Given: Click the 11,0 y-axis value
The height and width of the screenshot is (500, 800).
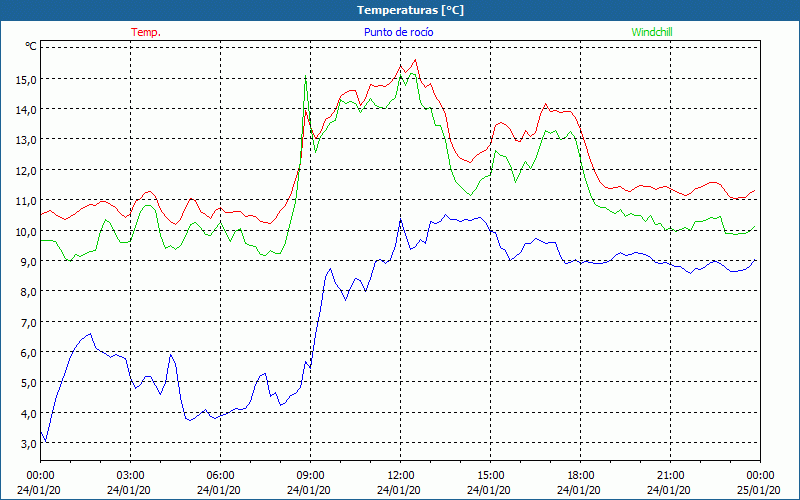Looking at the screenshot, I should pos(28,201).
